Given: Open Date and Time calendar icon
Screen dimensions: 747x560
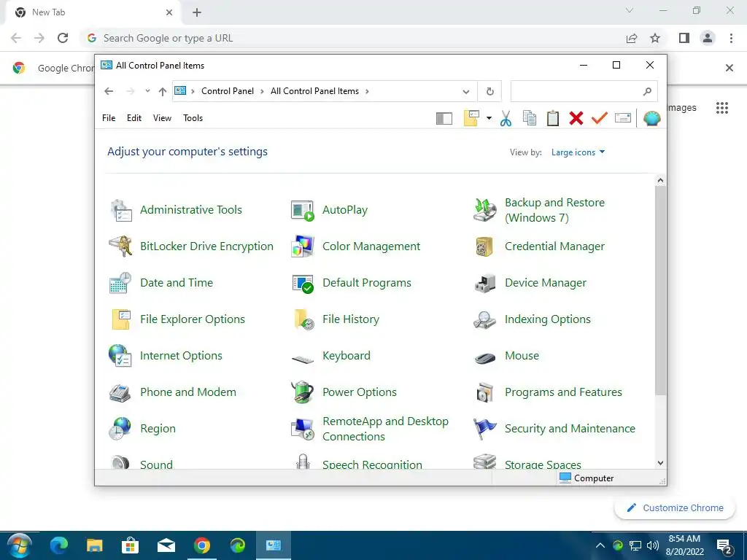Looking at the screenshot, I should point(120,283).
